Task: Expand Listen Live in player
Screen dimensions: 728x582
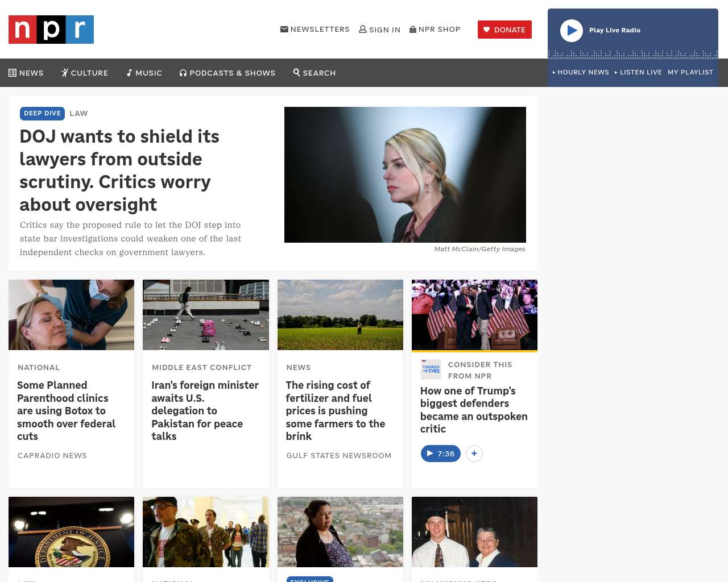Action: click(x=638, y=72)
